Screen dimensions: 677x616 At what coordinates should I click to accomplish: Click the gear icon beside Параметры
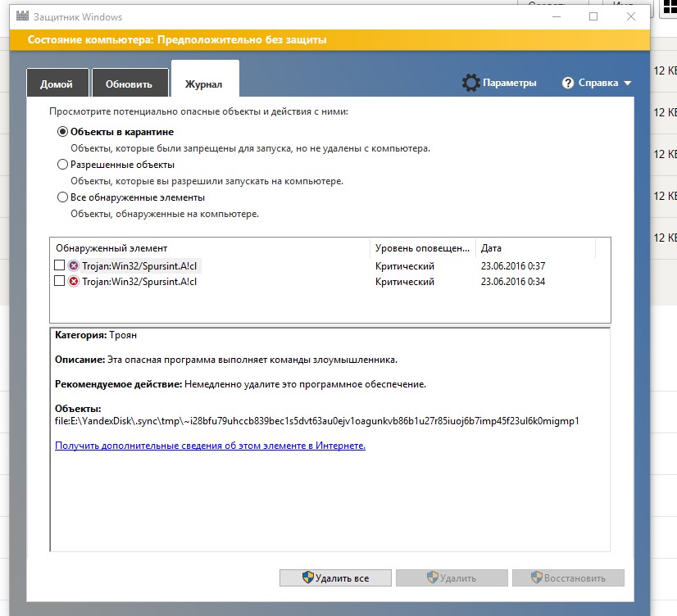(470, 83)
